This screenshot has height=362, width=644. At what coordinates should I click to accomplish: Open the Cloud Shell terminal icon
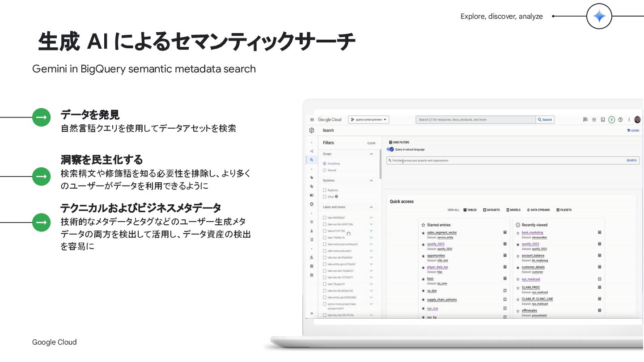pos(603,120)
